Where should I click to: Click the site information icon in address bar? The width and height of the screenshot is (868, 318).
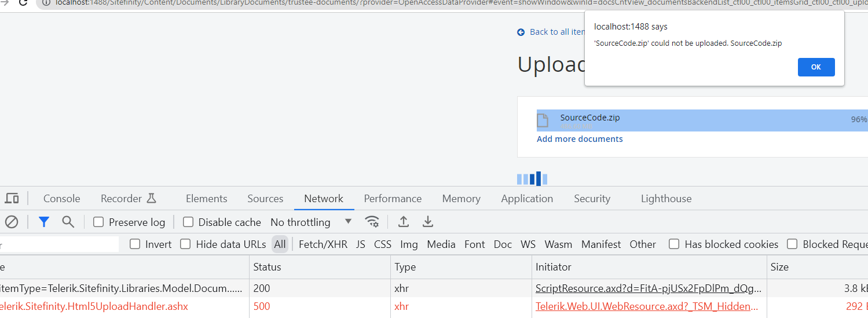46,2
